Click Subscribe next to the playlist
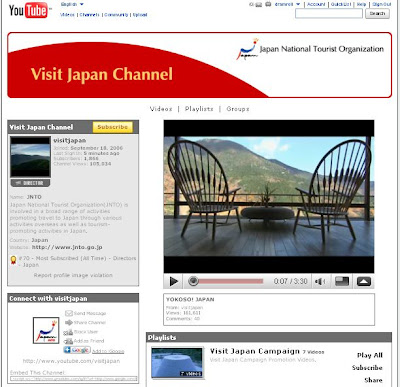This screenshot has height=387, width=400. [x=367, y=368]
